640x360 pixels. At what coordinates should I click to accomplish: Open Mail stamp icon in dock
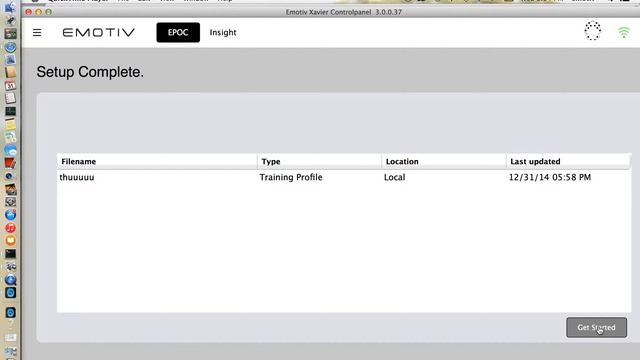pos(11,60)
